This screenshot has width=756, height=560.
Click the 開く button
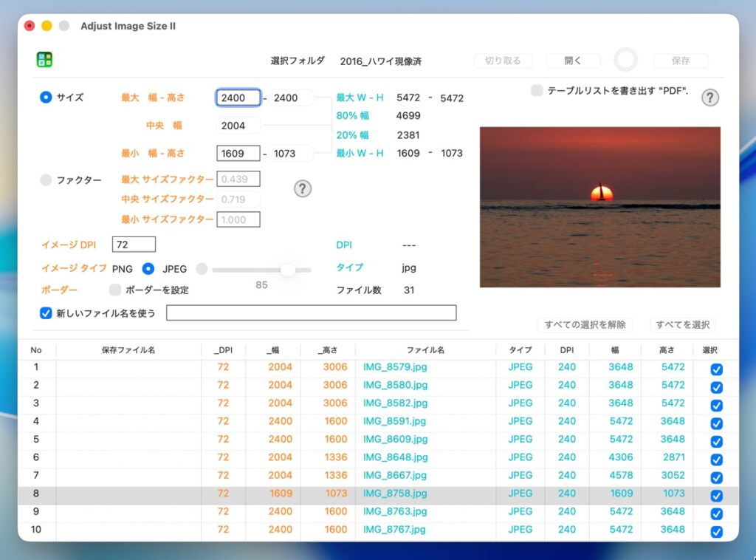tap(573, 61)
